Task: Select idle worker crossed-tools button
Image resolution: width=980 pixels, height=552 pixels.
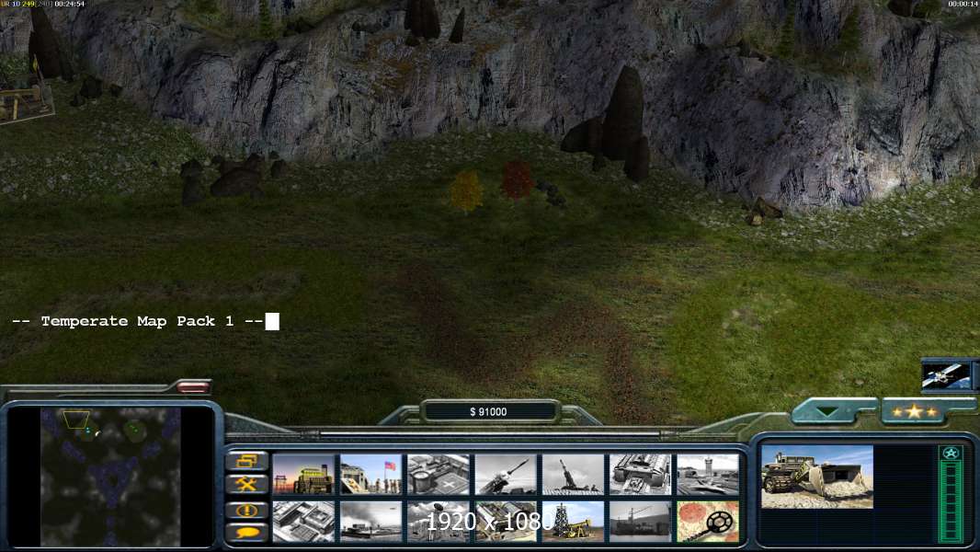Action: coord(247,484)
